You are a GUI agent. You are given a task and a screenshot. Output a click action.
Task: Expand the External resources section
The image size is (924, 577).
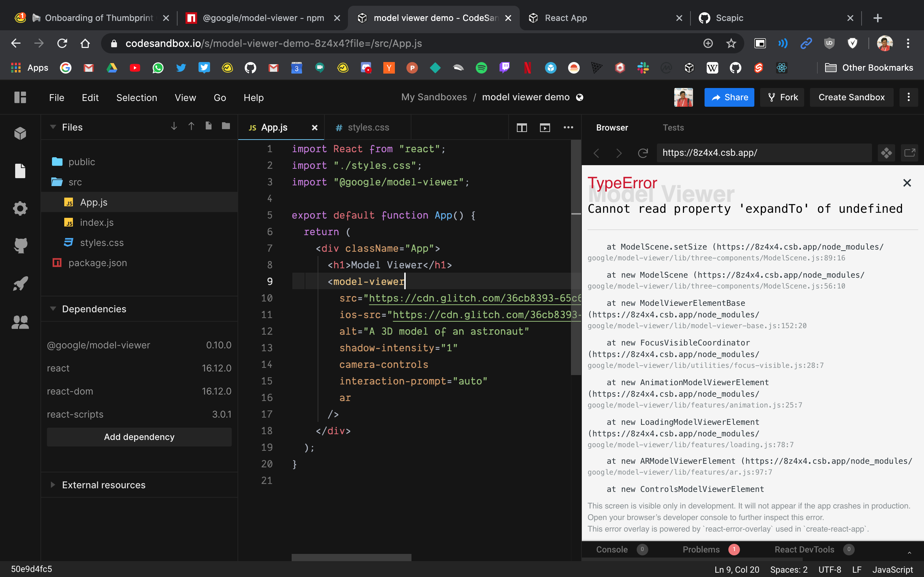[52, 485]
